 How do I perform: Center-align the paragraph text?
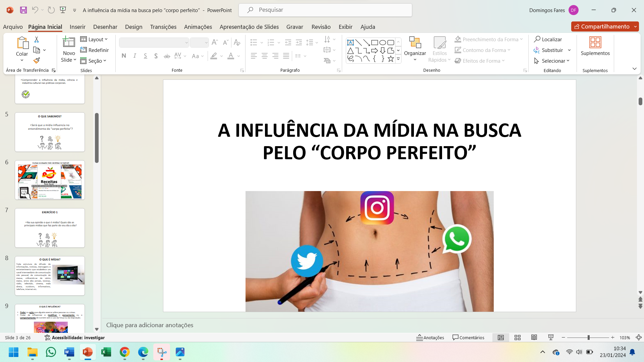pos(265,56)
